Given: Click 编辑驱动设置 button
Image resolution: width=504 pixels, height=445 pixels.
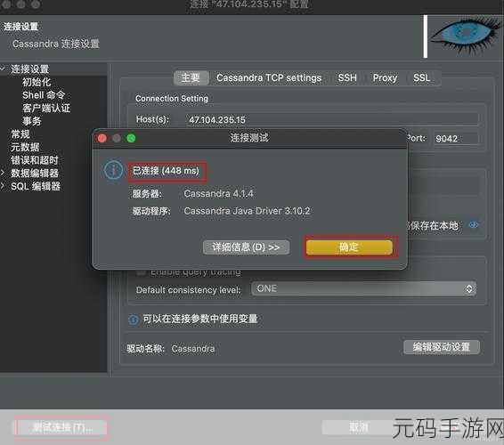Looking at the screenshot, I should 442,347.
